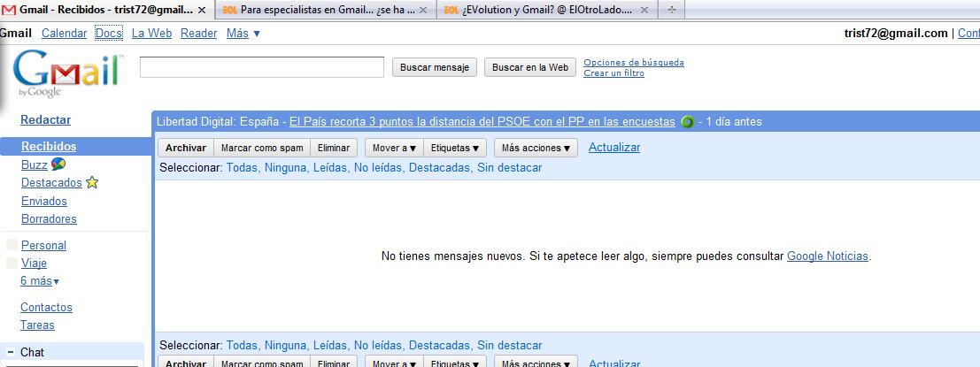Click the top Archivar button
The image size is (980, 367).
click(186, 148)
